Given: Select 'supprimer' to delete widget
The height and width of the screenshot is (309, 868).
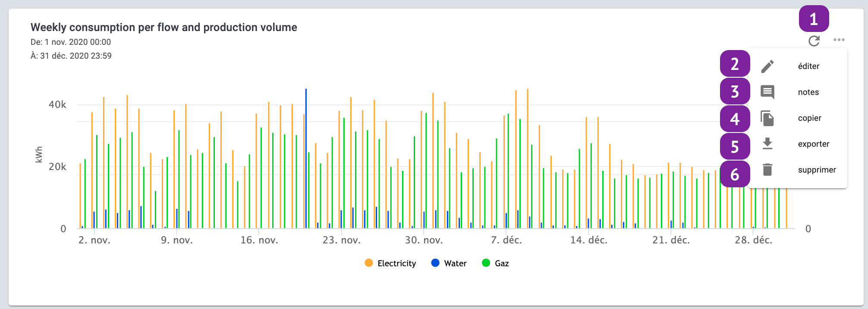Looking at the screenshot, I should pyautogui.click(x=817, y=170).
